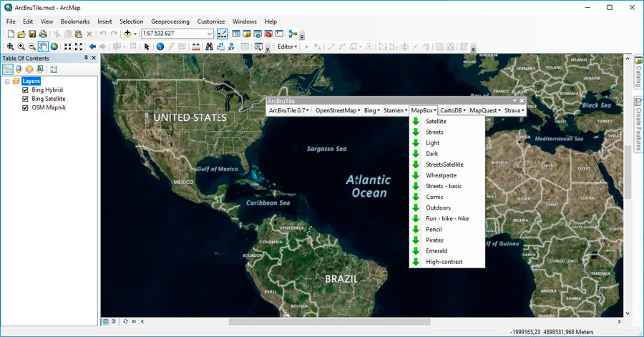Open the Customize menu
Screen dimensions: 644x337
pyautogui.click(x=210, y=21)
